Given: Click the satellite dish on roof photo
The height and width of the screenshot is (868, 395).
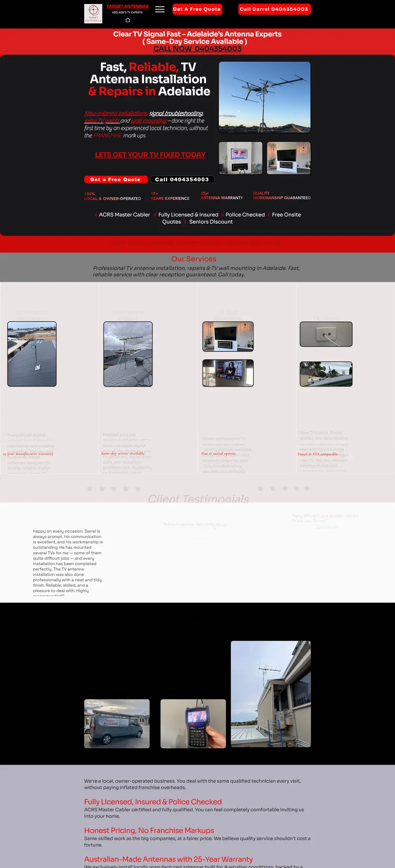Looking at the screenshot, I should [x=326, y=374].
